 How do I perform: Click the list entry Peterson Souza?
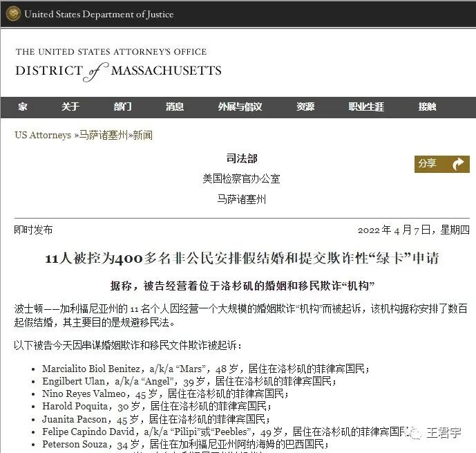pos(185,445)
